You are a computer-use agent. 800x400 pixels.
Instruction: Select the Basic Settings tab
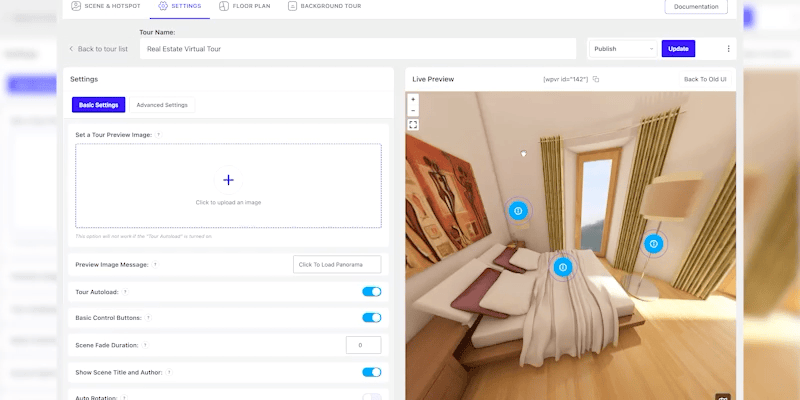pyautogui.click(x=98, y=105)
